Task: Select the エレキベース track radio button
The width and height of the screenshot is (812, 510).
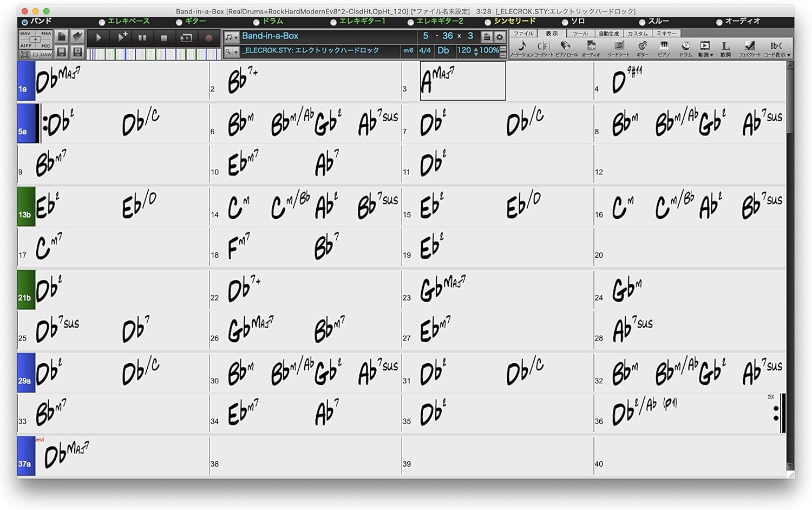Action: pyautogui.click(x=102, y=22)
